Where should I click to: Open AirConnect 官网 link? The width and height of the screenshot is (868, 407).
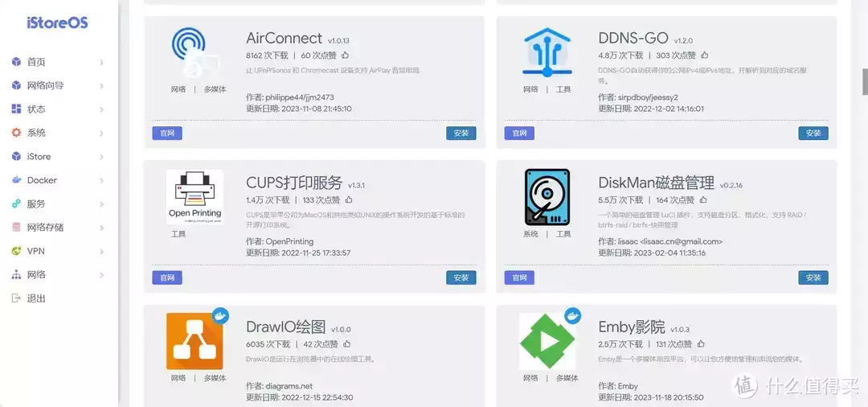pyautogui.click(x=167, y=133)
